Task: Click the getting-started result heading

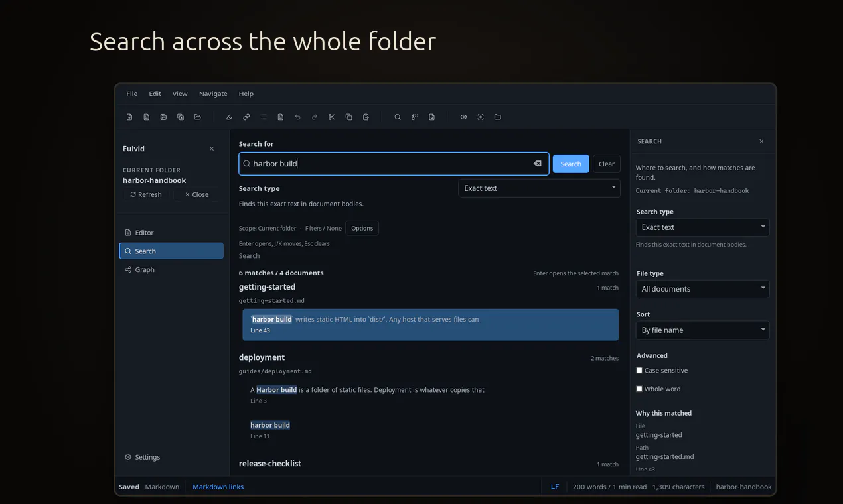Action: pos(267,287)
